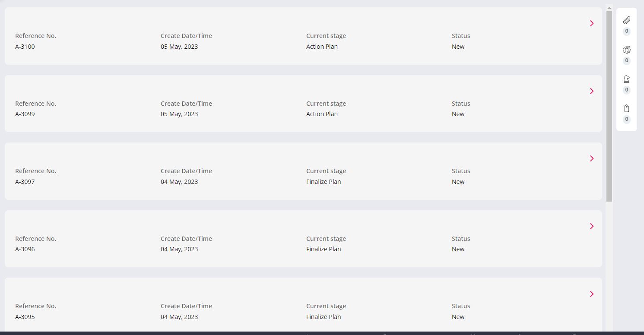Click the attachments count badge

tap(627, 31)
